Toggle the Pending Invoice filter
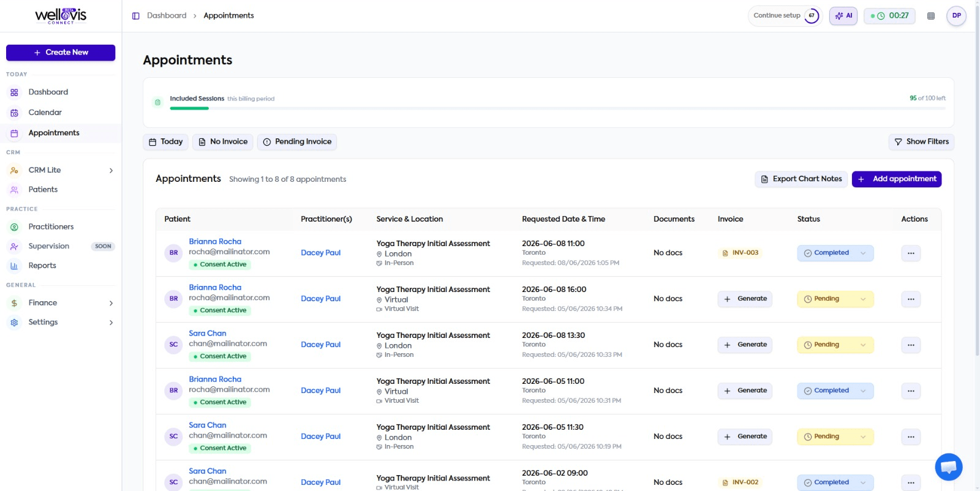Image resolution: width=980 pixels, height=491 pixels. point(297,142)
